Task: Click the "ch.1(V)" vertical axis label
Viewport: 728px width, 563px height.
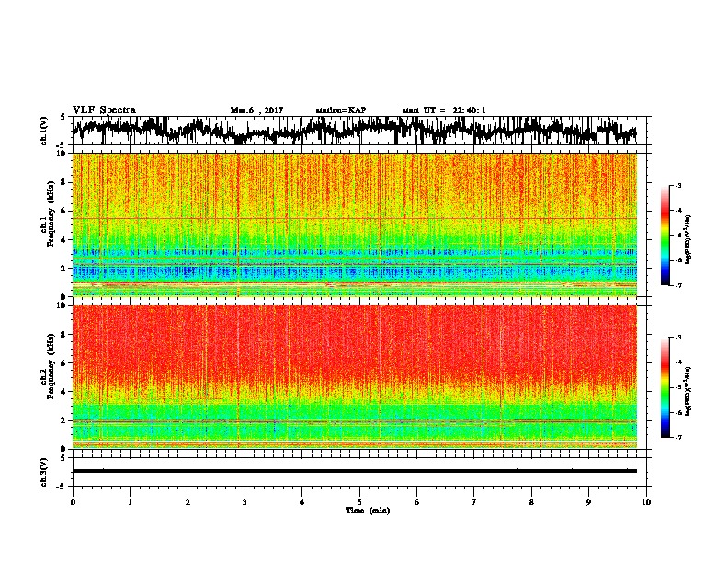Action: point(44,131)
